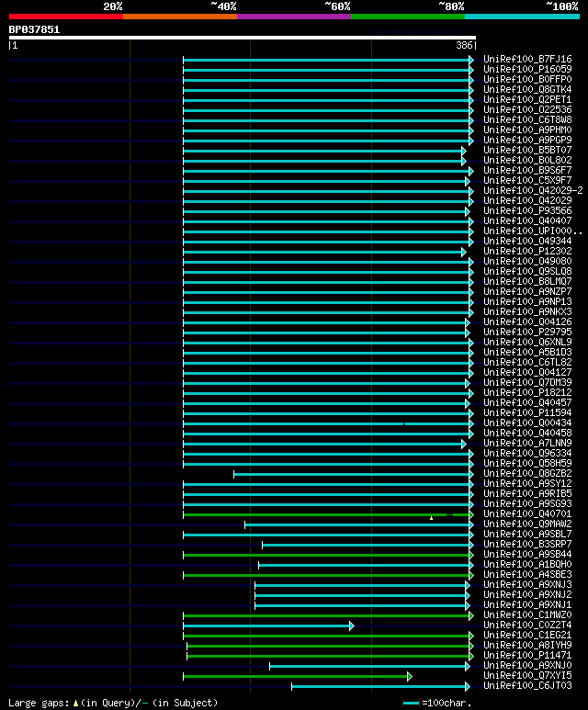
Task: Select the UniRef100_B8LMQ7 label
Action: tap(527, 282)
